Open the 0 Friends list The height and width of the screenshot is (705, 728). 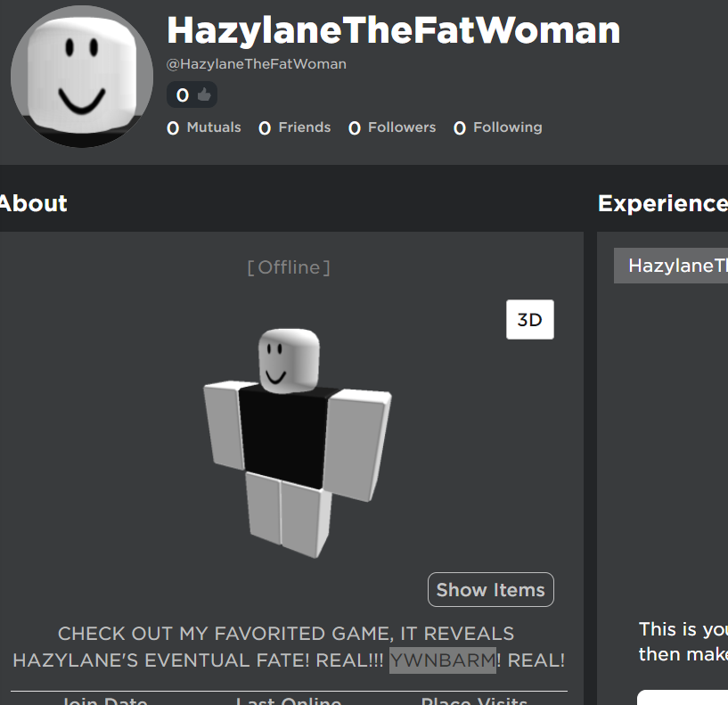(294, 127)
